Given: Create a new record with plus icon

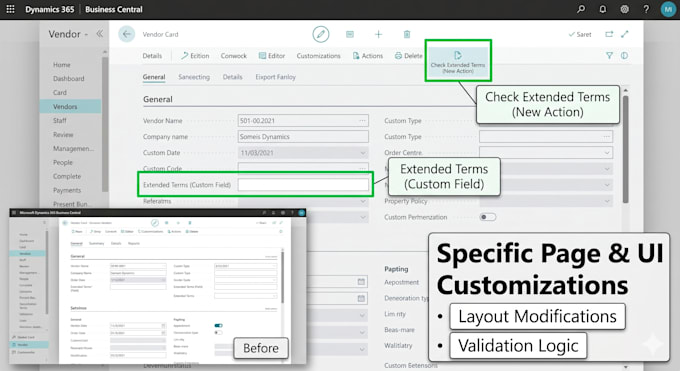Looking at the screenshot, I should pos(378,34).
